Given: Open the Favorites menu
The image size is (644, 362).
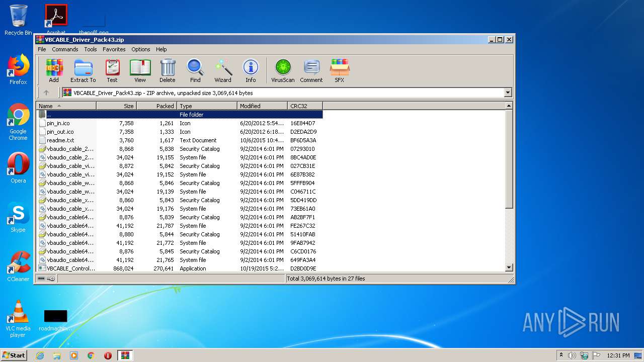Looking at the screenshot, I should pyautogui.click(x=114, y=49).
